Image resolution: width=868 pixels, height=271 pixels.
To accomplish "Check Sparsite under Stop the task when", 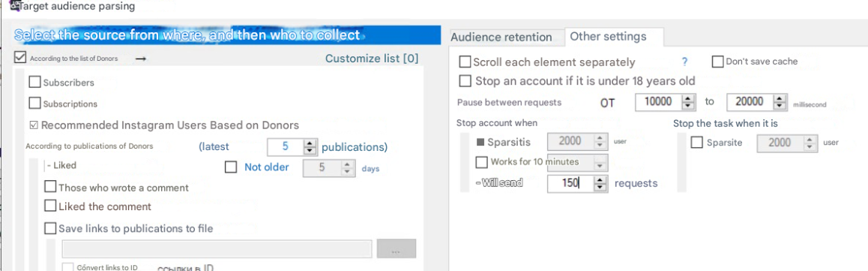I will click(697, 143).
